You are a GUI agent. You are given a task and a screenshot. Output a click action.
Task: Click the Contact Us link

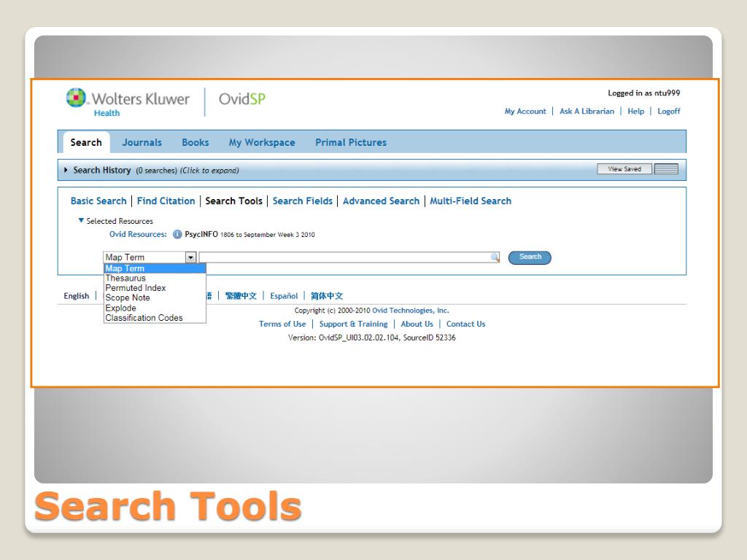pyautogui.click(x=466, y=324)
